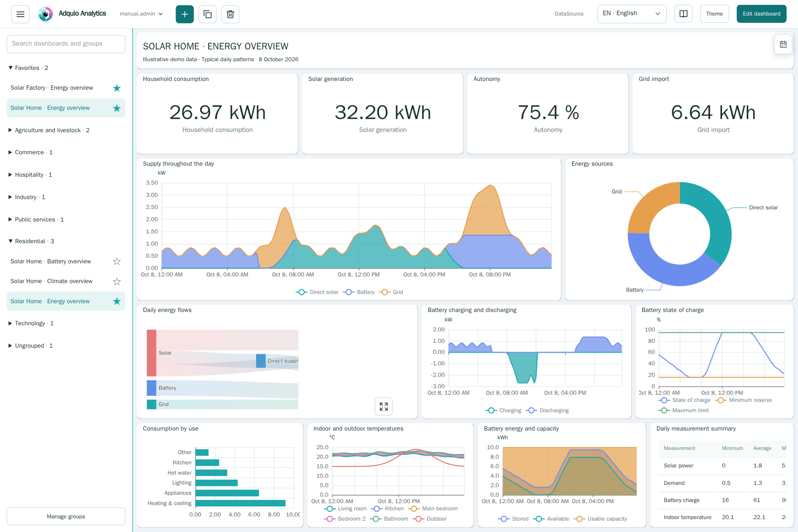Toggle Charging series legend
The width and height of the screenshot is (798, 532).
(503, 410)
